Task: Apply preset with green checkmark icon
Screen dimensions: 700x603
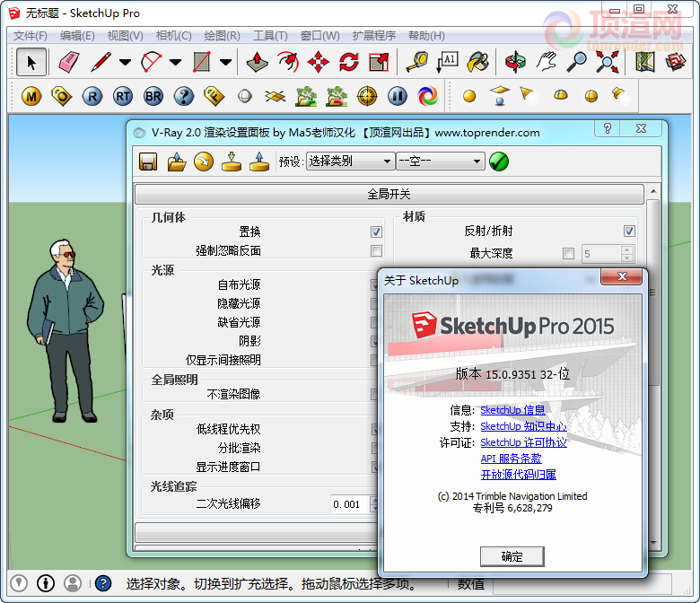Action: (499, 162)
